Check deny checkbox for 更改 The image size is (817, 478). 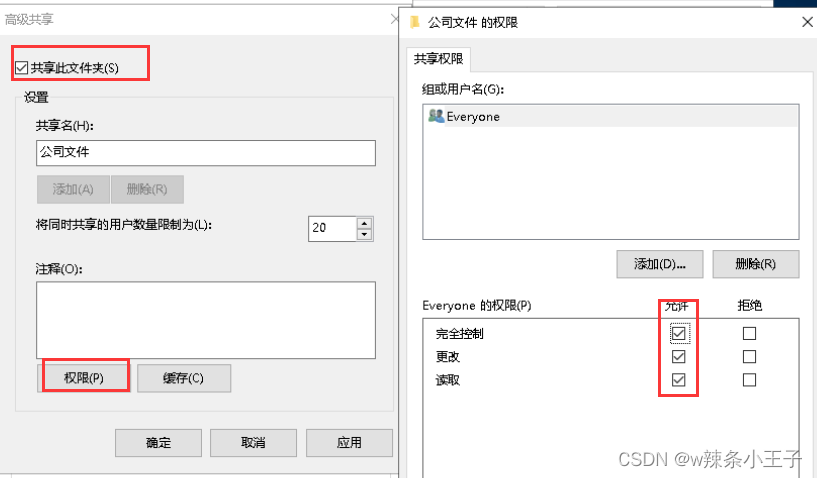click(x=749, y=357)
